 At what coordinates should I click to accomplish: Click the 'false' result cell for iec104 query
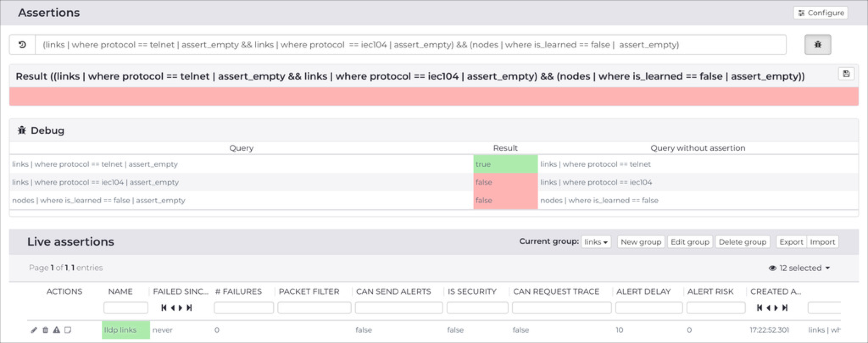pyautogui.click(x=505, y=182)
